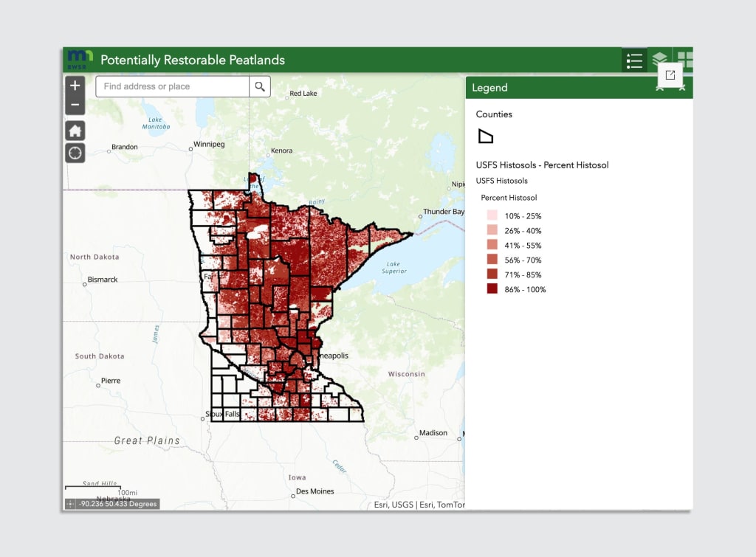
Task: Click the Home default extent icon
Action: (75, 130)
